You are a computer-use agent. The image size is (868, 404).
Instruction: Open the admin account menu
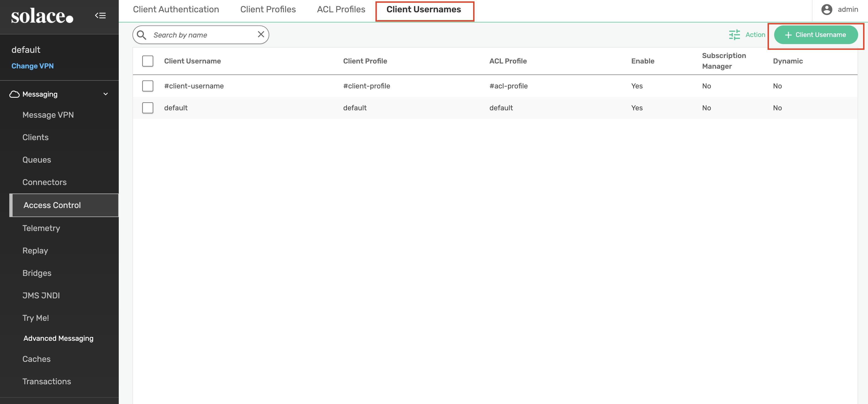click(x=847, y=9)
